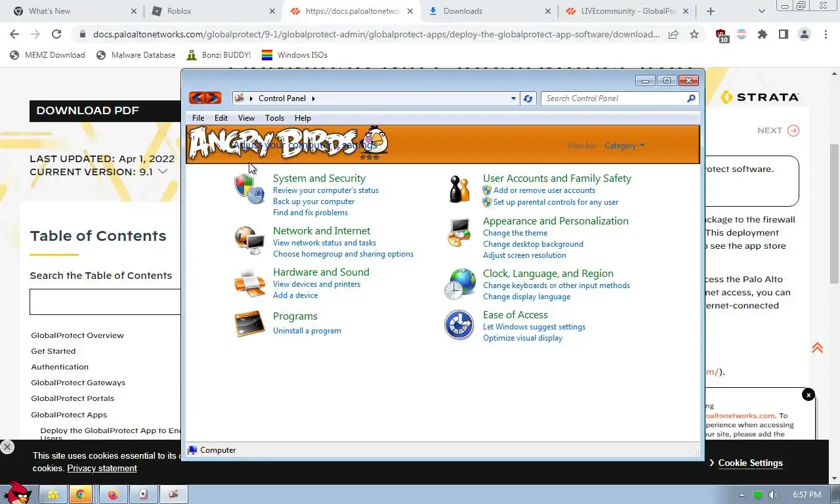
Task: Expand the Control Panel breadcrumb arrow
Action: (314, 98)
